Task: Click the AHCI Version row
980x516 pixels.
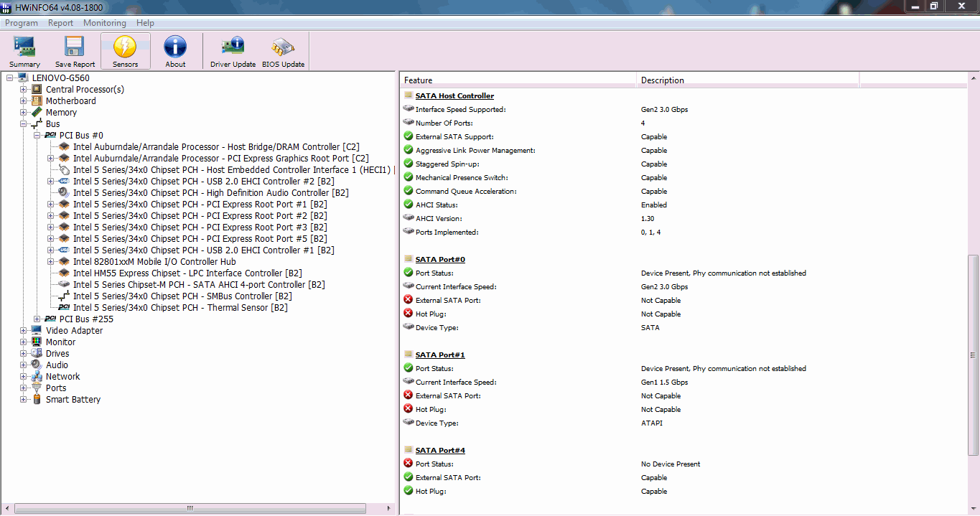Action: coord(682,219)
